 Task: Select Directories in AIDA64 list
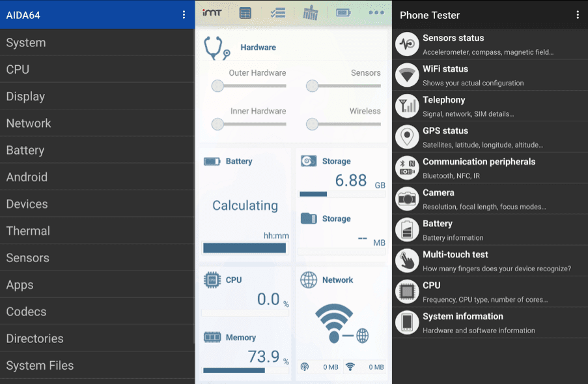pyautogui.click(x=97, y=338)
